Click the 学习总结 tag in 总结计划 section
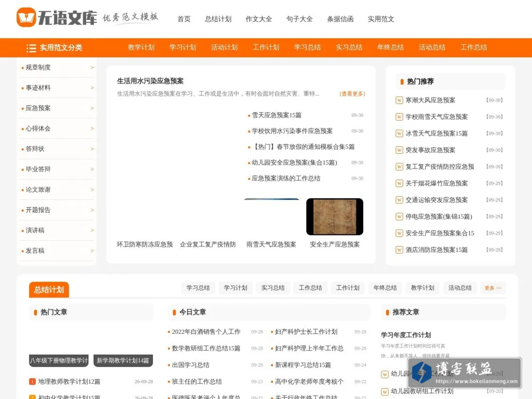Viewport: 532px width, 399px height. point(198,288)
